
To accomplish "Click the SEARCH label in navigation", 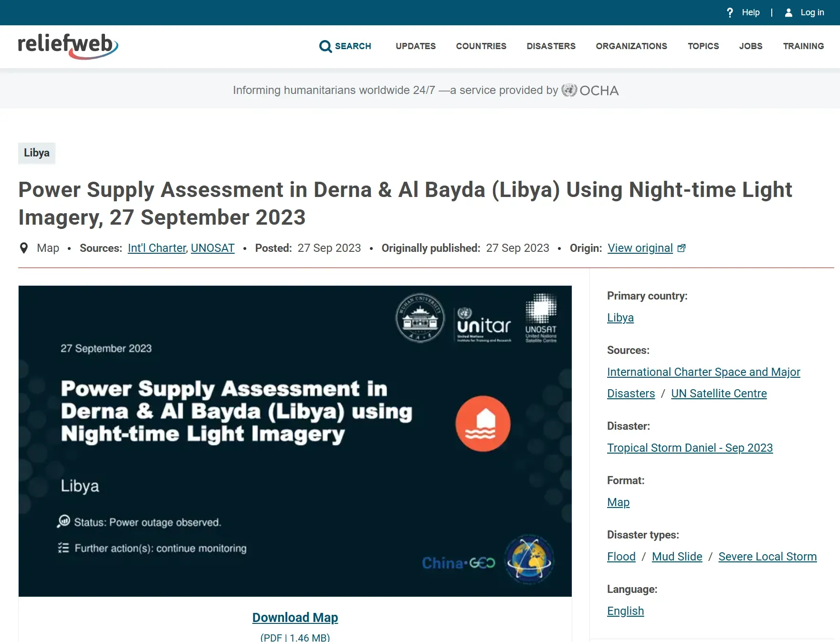I will [x=353, y=46].
